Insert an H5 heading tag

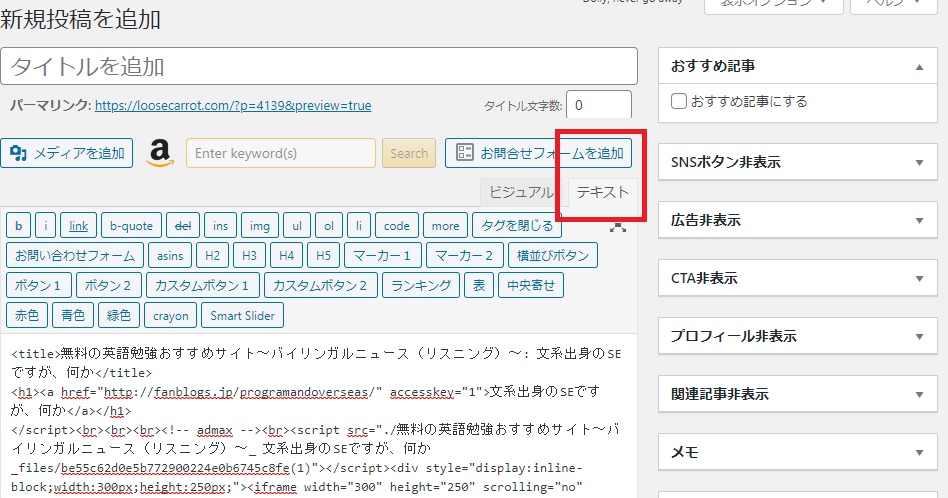point(323,255)
